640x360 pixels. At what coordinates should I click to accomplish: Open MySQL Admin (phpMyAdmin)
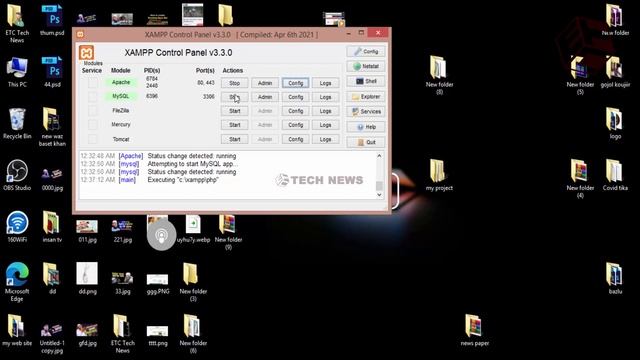[x=265, y=97]
